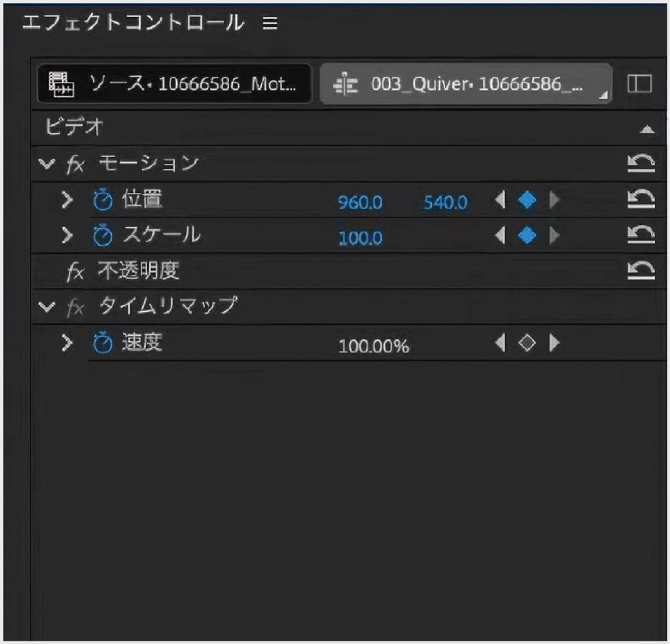The image size is (670, 644).
Task: Reset the Opacity effect
Action: tap(641, 271)
